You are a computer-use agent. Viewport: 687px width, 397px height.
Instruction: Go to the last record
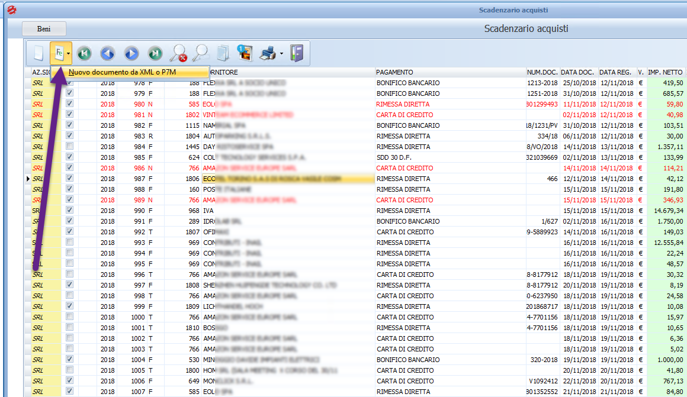point(155,53)
